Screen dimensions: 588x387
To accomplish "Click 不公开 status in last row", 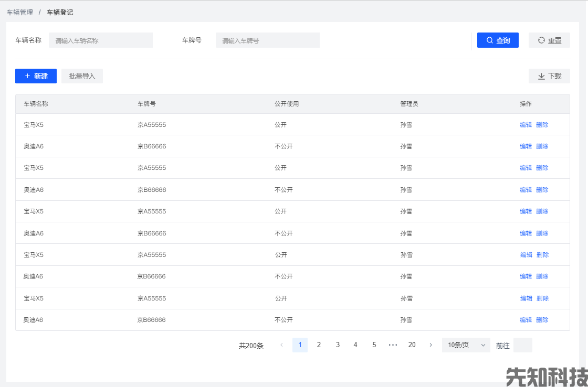I will [283, 319].
